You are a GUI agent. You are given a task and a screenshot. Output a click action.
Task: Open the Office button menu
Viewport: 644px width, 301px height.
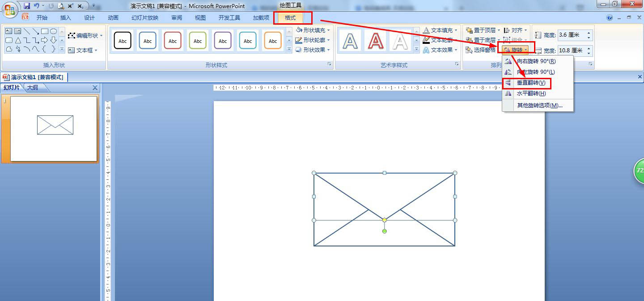(x=10, y=9)
